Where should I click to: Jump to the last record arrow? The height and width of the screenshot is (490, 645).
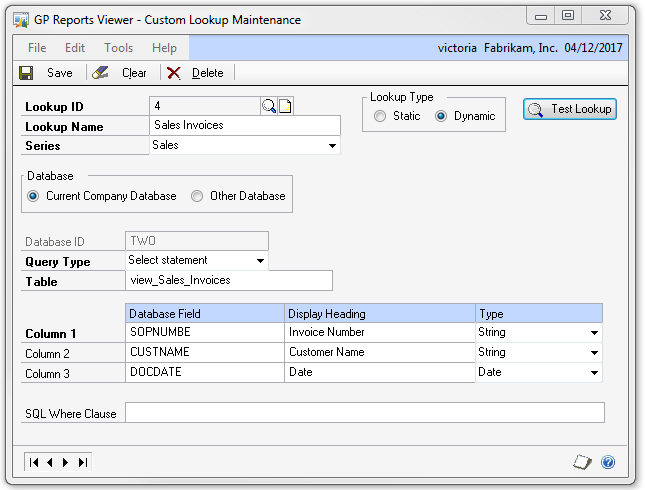coord(82,462)
